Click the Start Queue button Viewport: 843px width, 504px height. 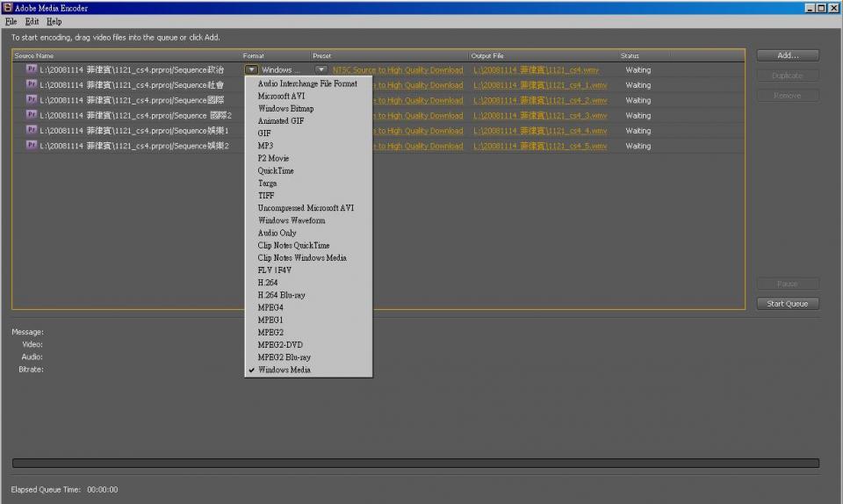[x=787, y=304]
